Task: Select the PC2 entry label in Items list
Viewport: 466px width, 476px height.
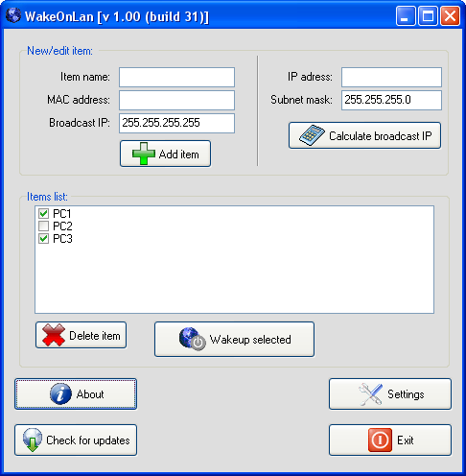Action: point(62,226)
